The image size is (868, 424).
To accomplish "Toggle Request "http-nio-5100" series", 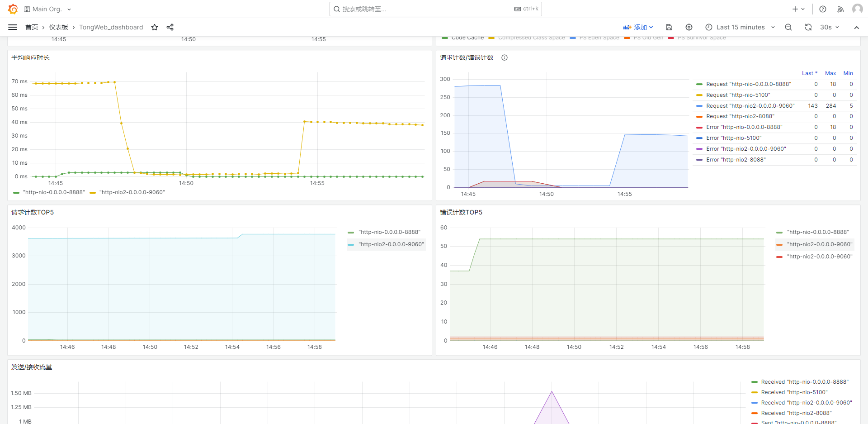I will point(738,95).
